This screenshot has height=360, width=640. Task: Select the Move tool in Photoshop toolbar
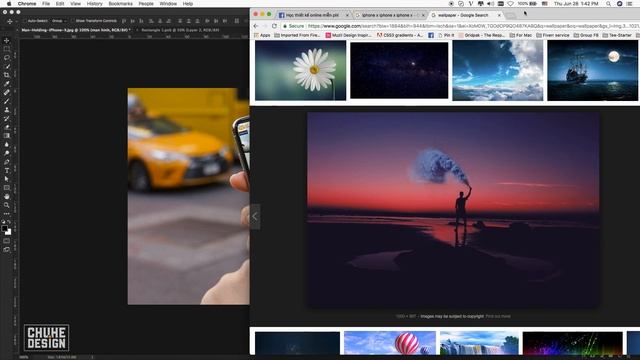click(x=7, y=40)
